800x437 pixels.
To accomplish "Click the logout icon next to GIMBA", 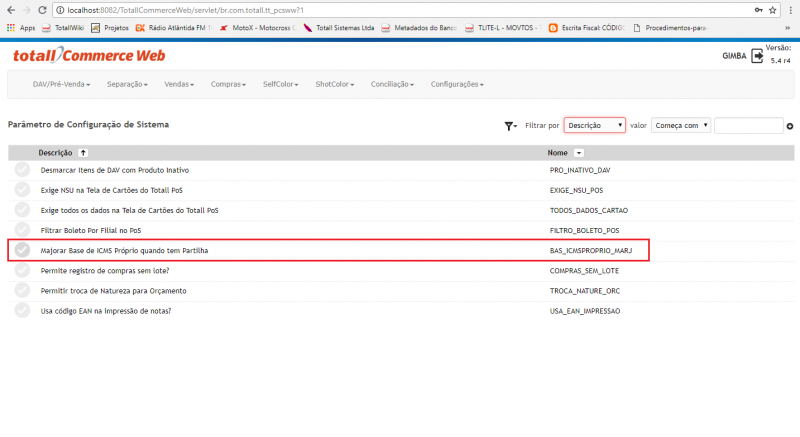I will (x=757, y=56).
